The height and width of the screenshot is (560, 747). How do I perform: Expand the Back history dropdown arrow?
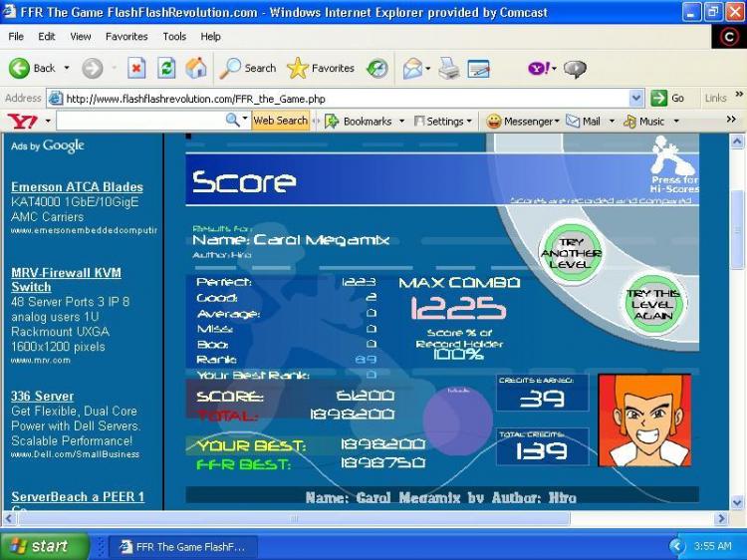(67, 68)
